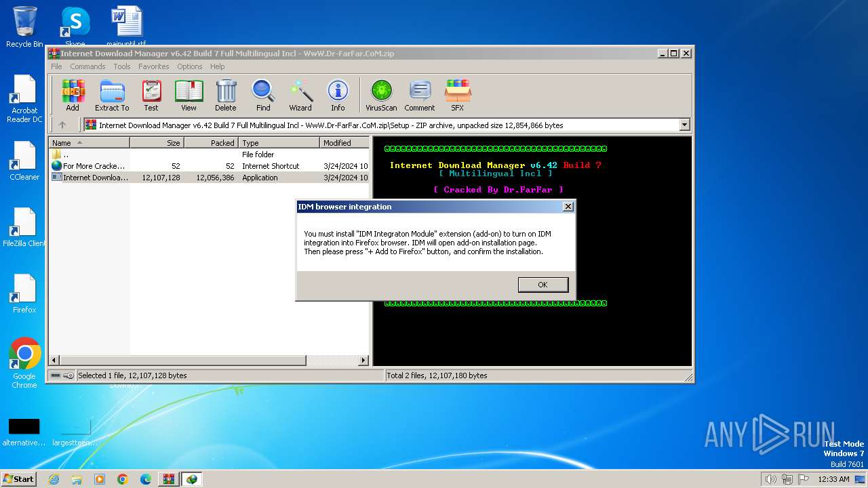Click the 'Internet Shortcut' type cell
The image size is (868, 488).
click(271, 166)
